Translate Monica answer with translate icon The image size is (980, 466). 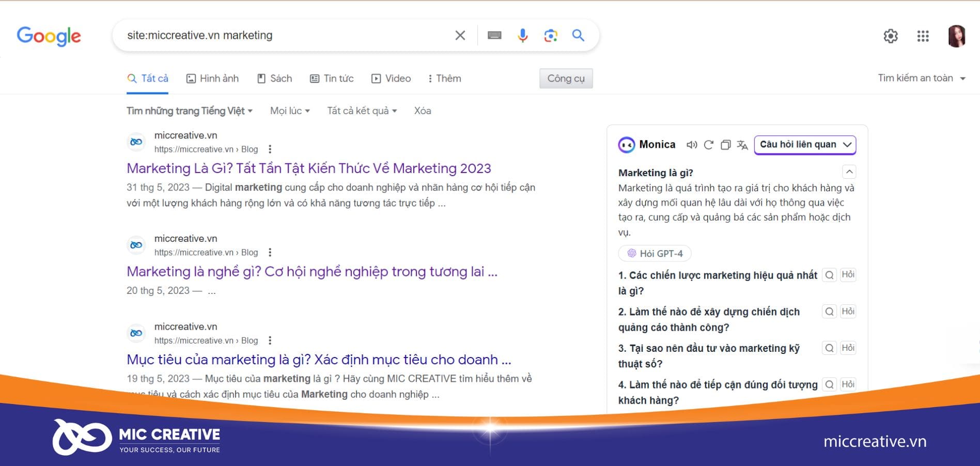tap(742, 145)
